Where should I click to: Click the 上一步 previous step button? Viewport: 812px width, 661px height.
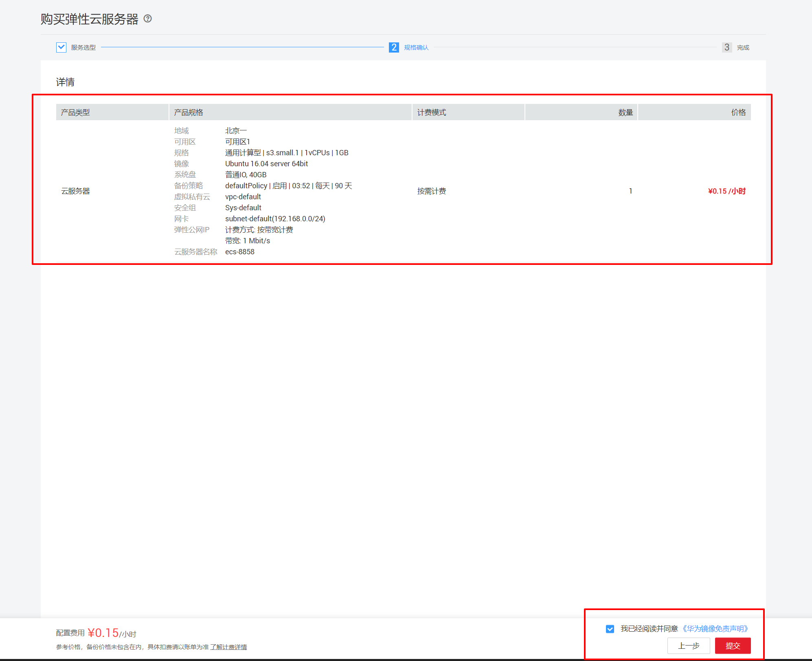[x=688, y=646]
